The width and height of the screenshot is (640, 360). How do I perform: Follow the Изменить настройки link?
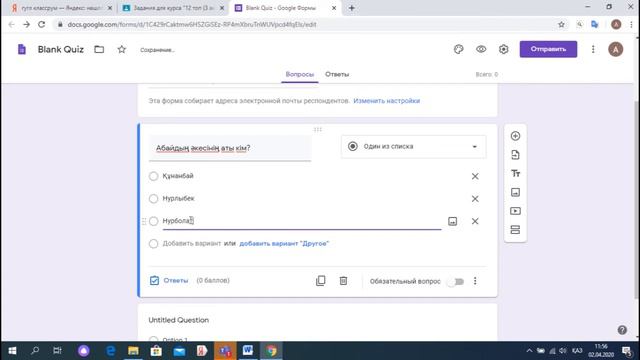(387, 101)
